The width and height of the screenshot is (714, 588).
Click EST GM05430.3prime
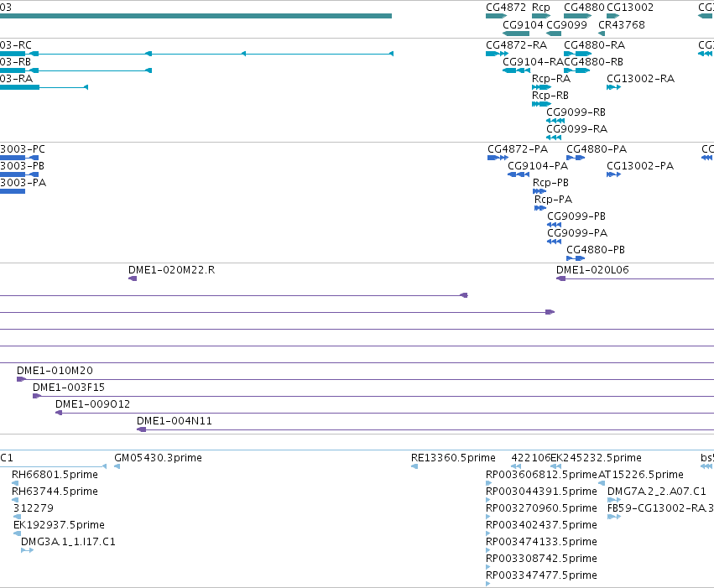(x=117, y=466)
